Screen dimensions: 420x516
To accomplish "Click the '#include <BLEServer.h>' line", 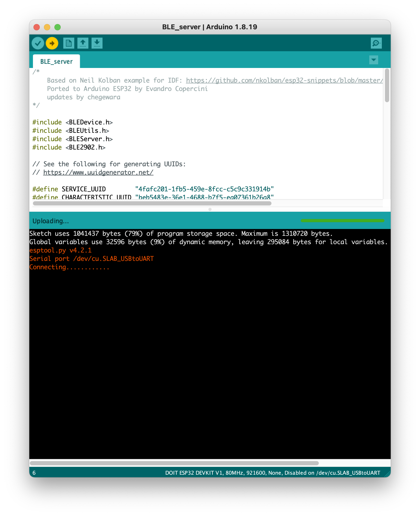I will [73, 139].
